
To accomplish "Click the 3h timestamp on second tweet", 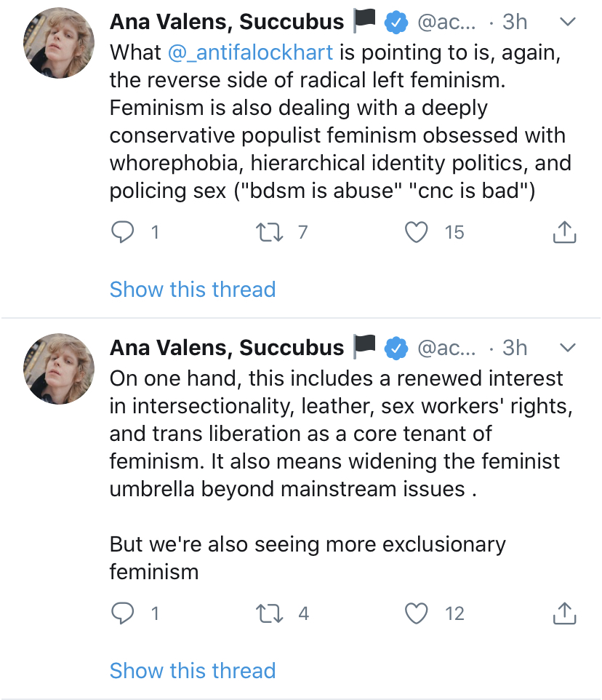I will point(515,348).
